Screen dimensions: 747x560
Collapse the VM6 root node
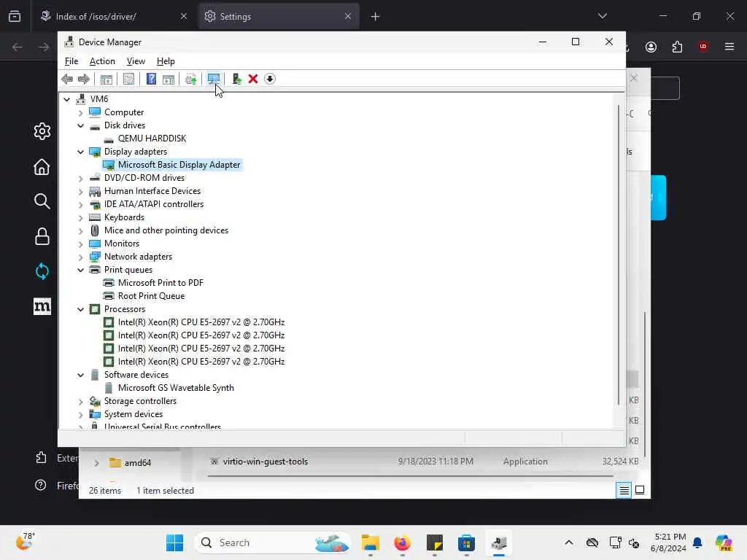67,99
